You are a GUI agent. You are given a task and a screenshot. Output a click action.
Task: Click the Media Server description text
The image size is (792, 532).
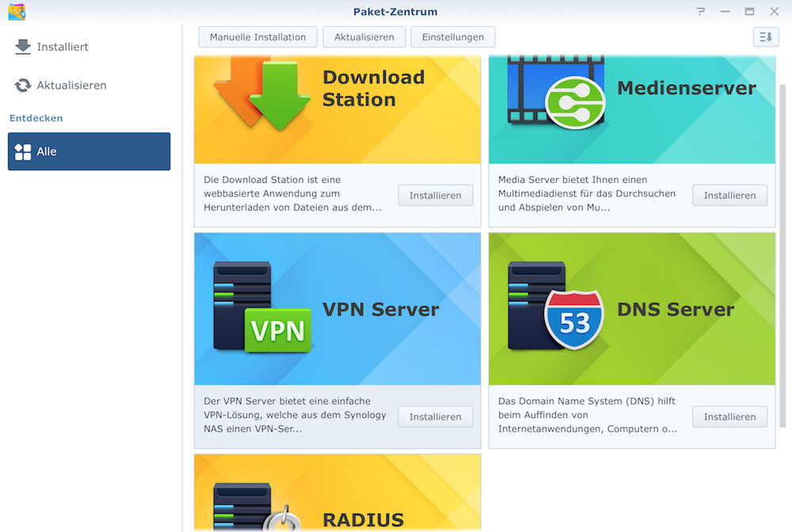(x=587, y=193)
